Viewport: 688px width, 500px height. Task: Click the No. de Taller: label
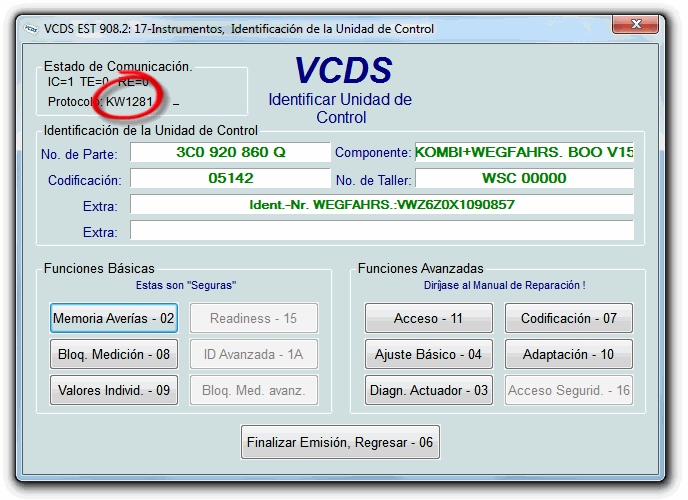[373, 180]
